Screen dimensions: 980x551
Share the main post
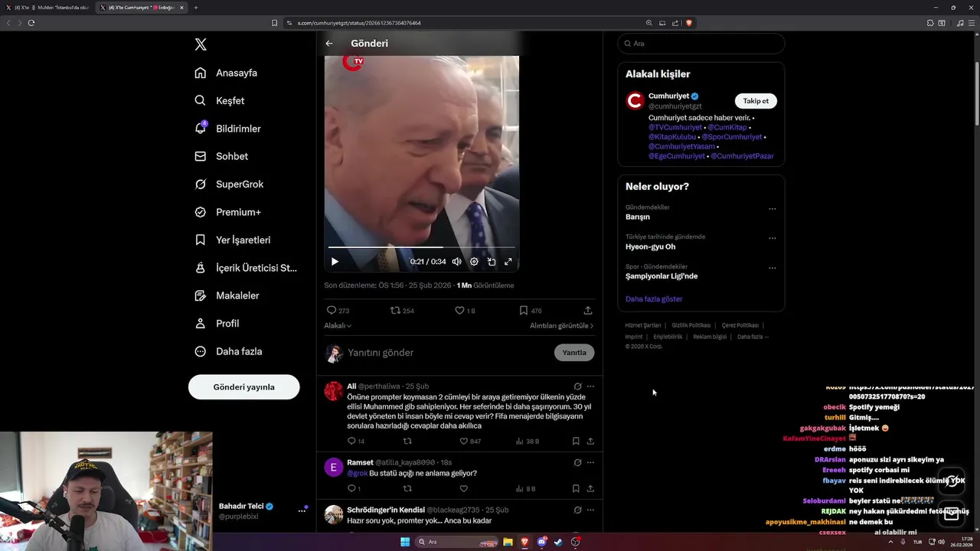(588, 311)
